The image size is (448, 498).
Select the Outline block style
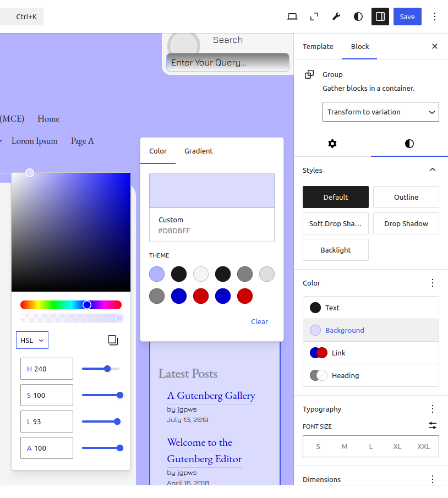point(406,197)
